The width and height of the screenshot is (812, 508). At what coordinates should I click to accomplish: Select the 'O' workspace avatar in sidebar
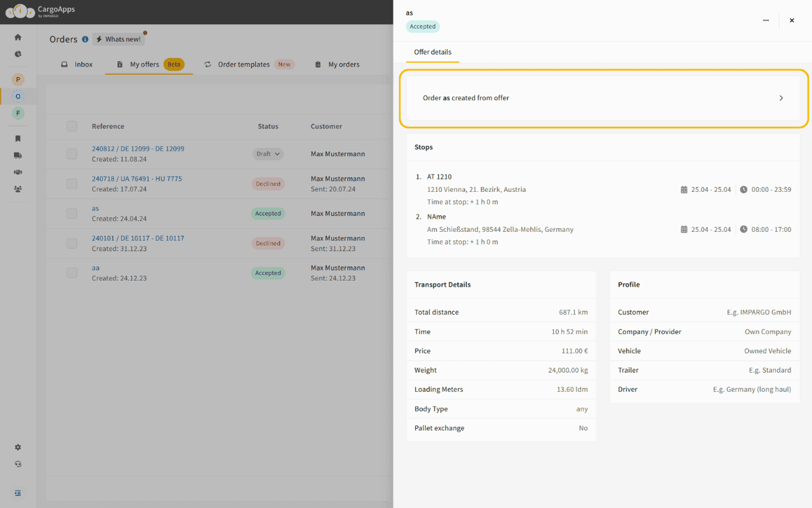click(18, 96)
